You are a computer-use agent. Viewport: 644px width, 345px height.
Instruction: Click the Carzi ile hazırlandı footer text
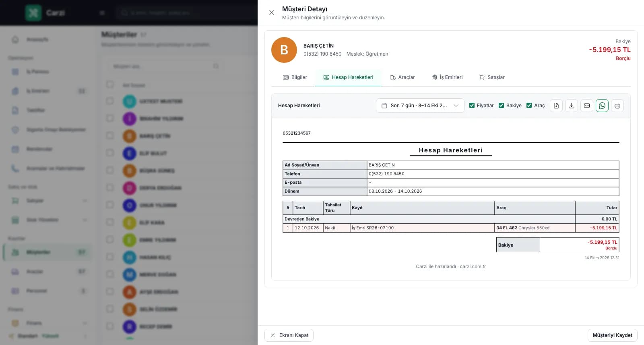click(451, 266)
